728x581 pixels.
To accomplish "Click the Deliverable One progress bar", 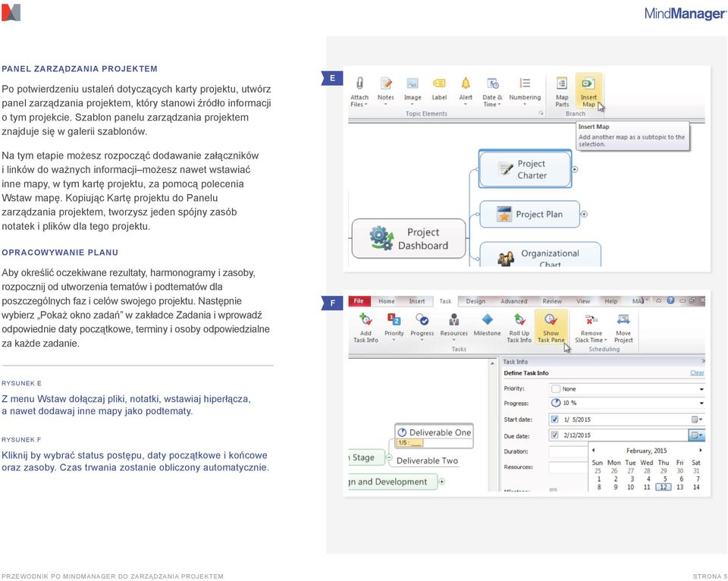I will [410, 443].
